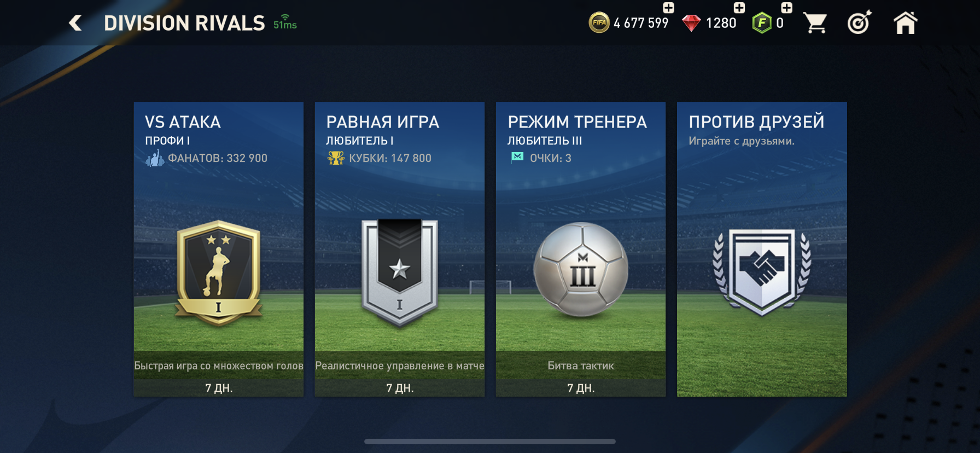Tap the silver ball tier III emblem

coord(581,269)
